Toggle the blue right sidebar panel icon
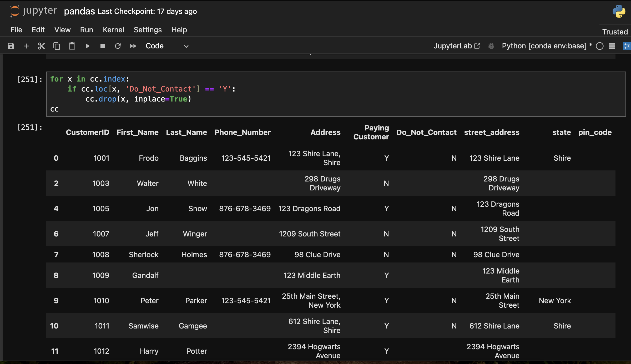The width and height of the screenshot is (631, 364). coord(627,46)
